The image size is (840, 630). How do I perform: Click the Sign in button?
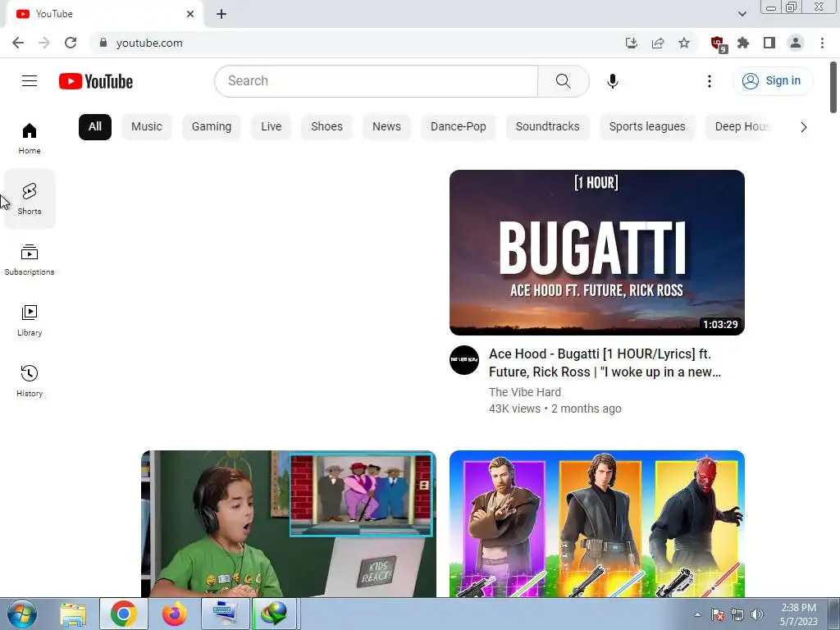pyautogui.click(x=773, y=81)
